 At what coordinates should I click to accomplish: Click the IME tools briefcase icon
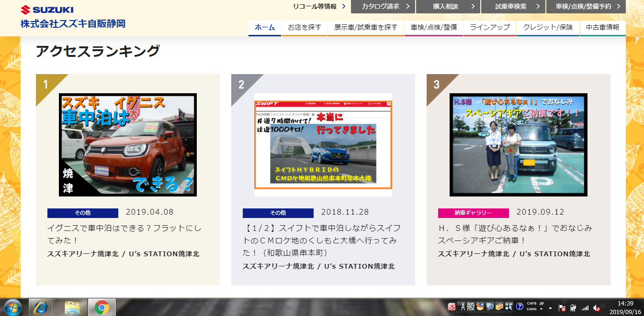point(499,306)
